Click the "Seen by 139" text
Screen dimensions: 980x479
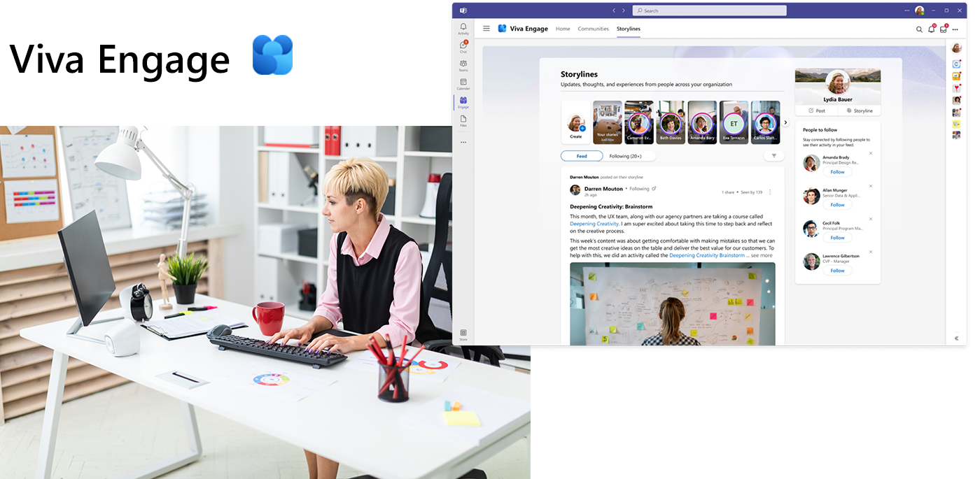[x=751, y=192]
